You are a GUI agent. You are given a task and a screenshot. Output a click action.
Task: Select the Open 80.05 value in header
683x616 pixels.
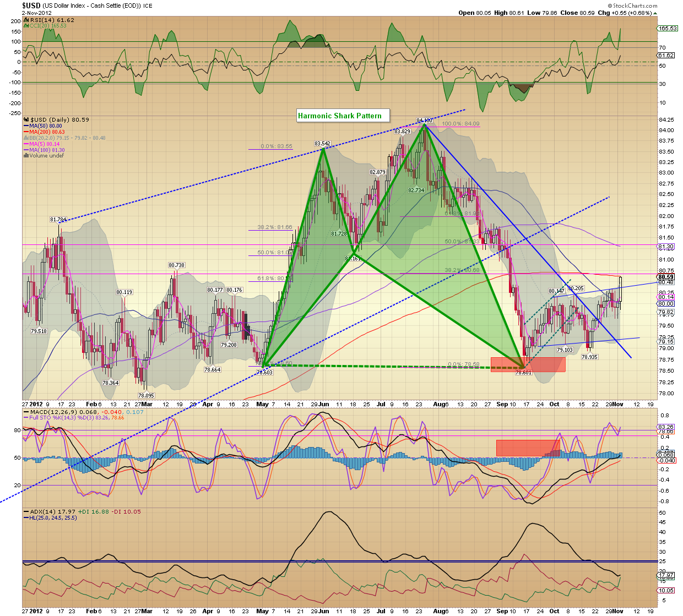pyautogui.click(x=474, y=13)
